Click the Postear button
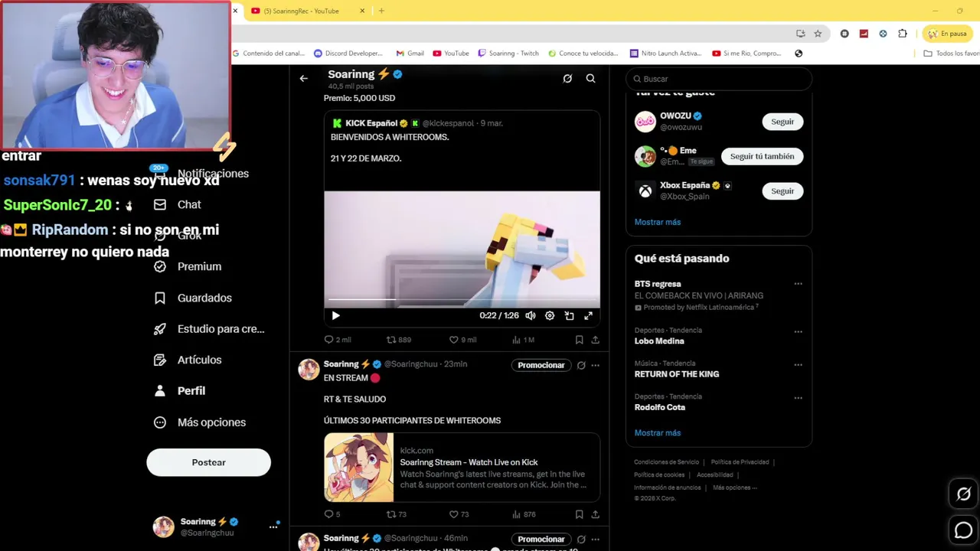980x551 pixels. (x=208, y=462)
